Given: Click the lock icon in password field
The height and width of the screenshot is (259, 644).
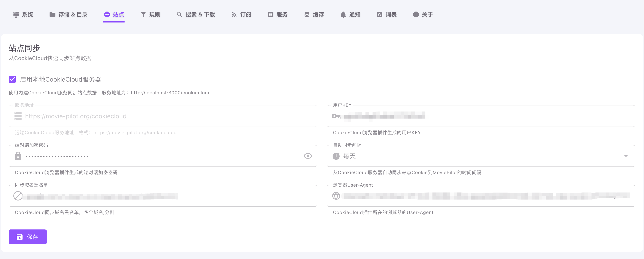Looking at the screenshot, I should [18, 156].
